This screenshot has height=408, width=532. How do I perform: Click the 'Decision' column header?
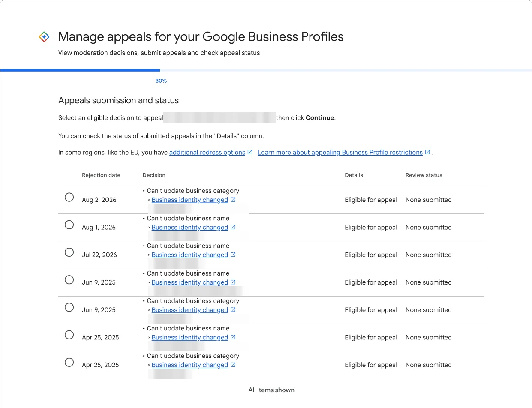click(x=154, y=175)
